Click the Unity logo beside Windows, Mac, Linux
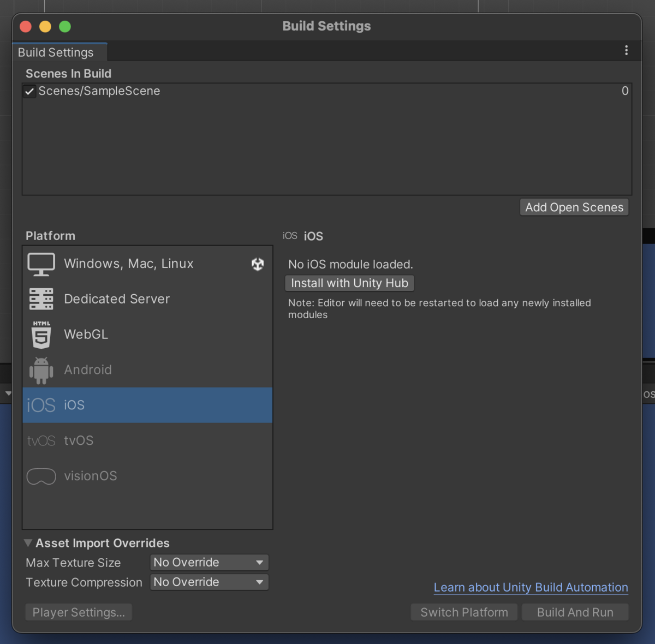Viewport: 655px width, 644px height. click(258, 264)
